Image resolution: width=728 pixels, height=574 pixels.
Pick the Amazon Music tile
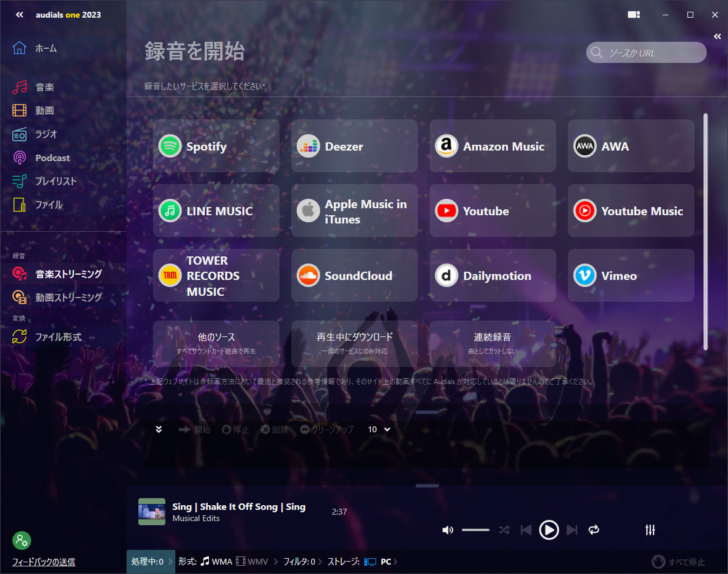pos(493,146)
